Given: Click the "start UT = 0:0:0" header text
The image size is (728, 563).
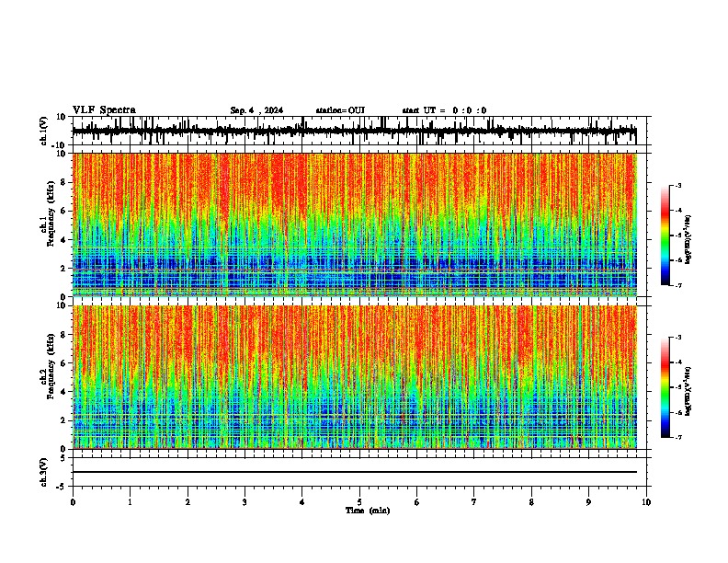Looking at the screenshot, I should click(x=444, y=110).
